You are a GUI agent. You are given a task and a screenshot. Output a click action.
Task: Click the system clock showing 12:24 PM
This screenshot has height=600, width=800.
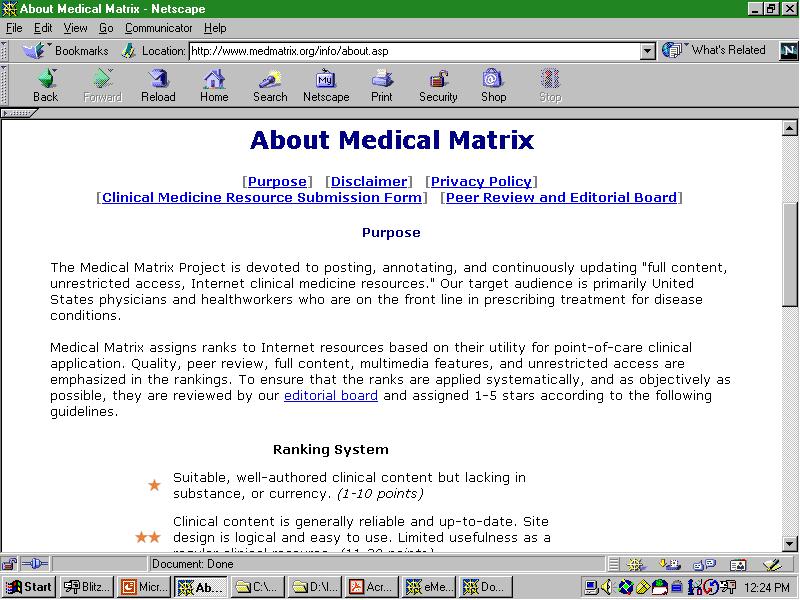(767, 587)
